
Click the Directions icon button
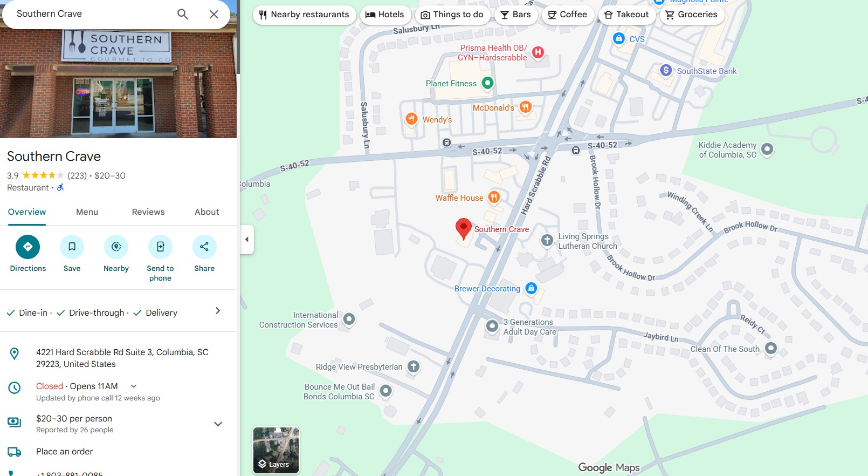tap(28, 247)
